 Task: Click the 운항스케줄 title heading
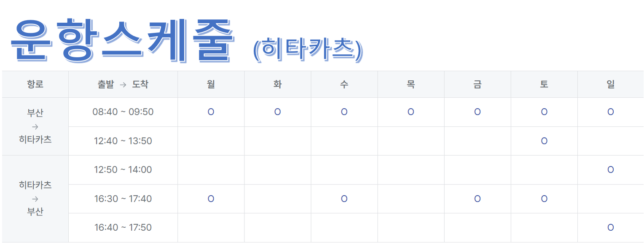123,41
